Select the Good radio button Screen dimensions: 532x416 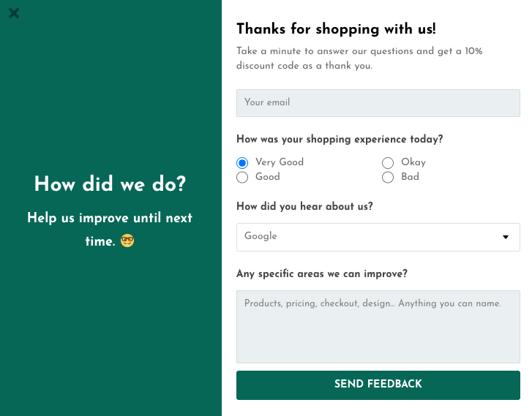[242, 178]
